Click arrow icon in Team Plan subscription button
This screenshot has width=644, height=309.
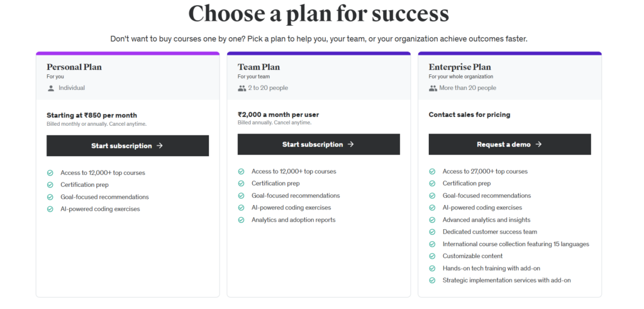(351, 144)
